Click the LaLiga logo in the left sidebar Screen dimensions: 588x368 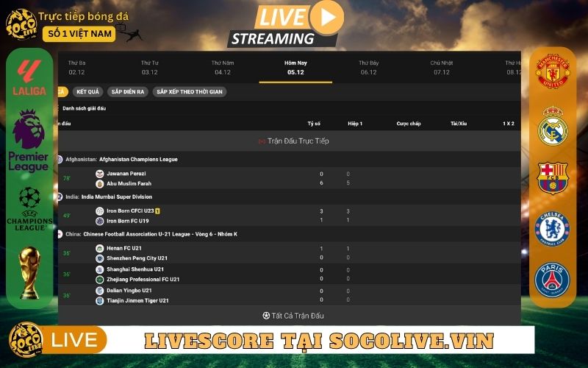coord(29,78)
